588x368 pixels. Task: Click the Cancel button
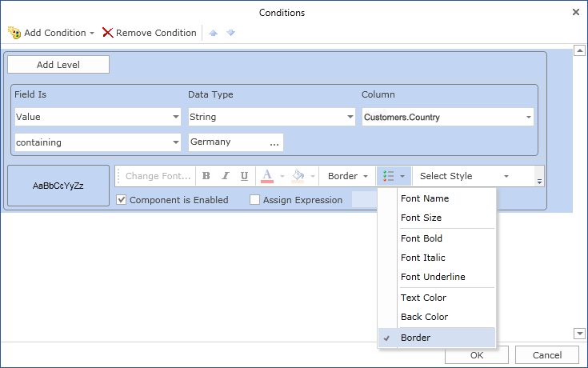tap(546, 355)
